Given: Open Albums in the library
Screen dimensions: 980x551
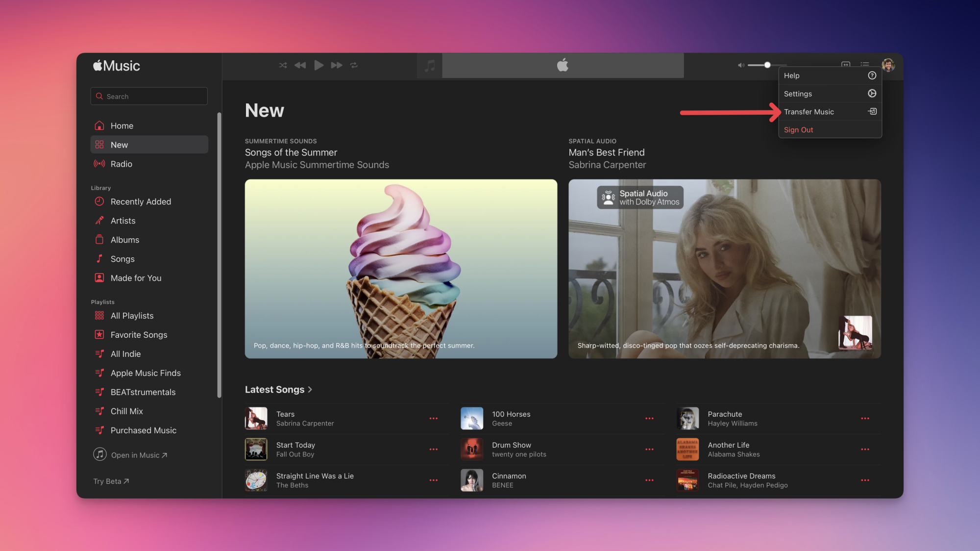Looking at the screenshot, I should coord(149,240).
